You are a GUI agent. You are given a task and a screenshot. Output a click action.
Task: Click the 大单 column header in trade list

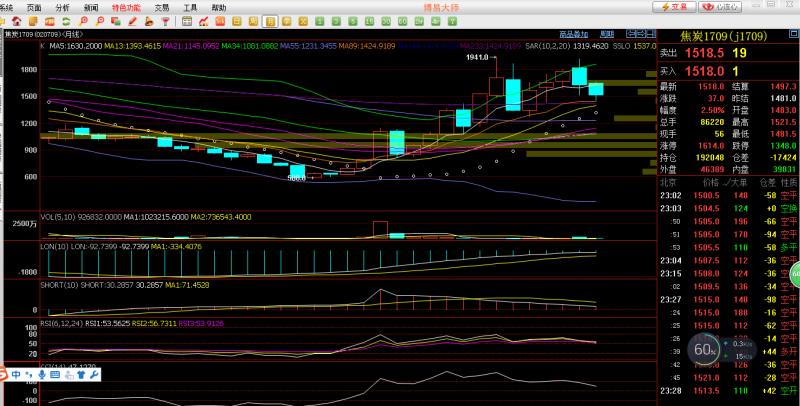738,183
